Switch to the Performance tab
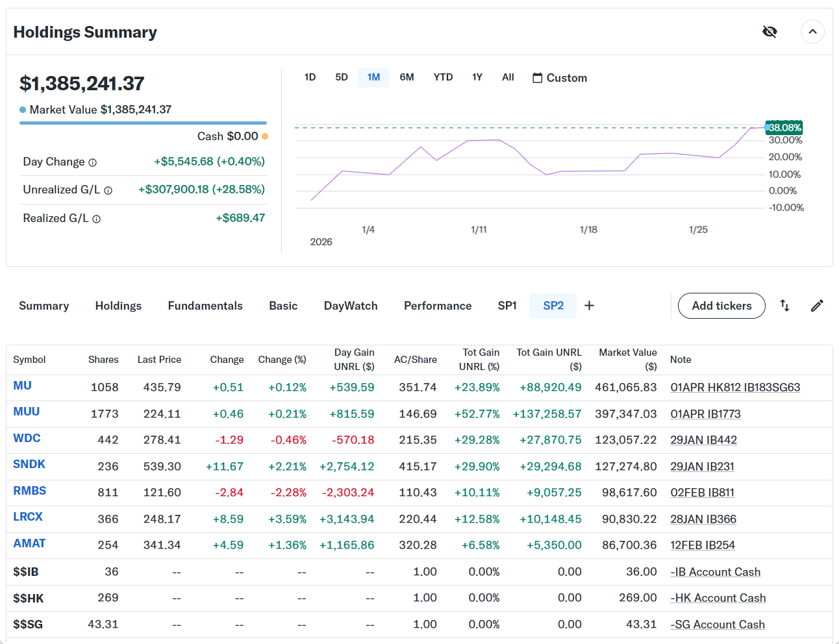The image size is (839, 644). [438, 306]
